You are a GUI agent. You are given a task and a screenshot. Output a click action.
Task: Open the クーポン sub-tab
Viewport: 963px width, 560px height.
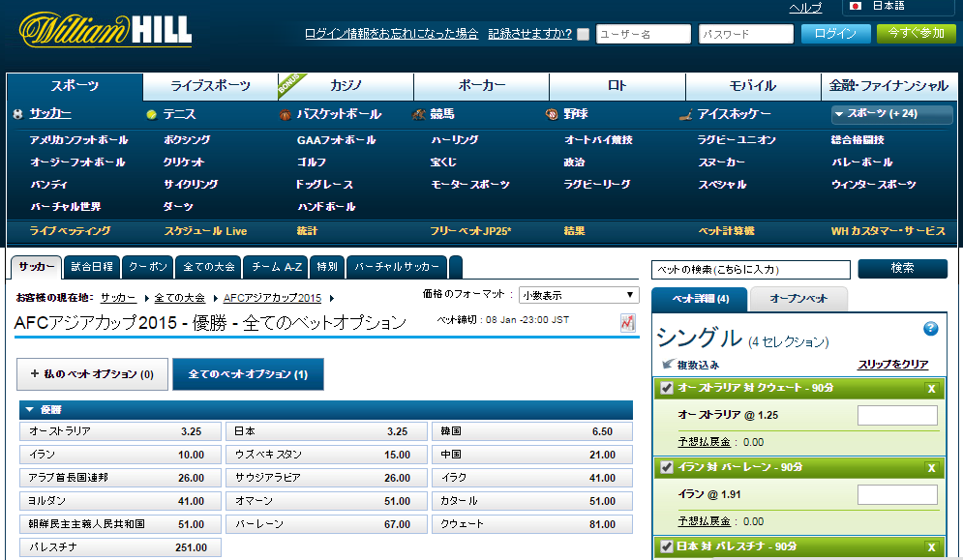pyautogui.click(x=148, y=267)
